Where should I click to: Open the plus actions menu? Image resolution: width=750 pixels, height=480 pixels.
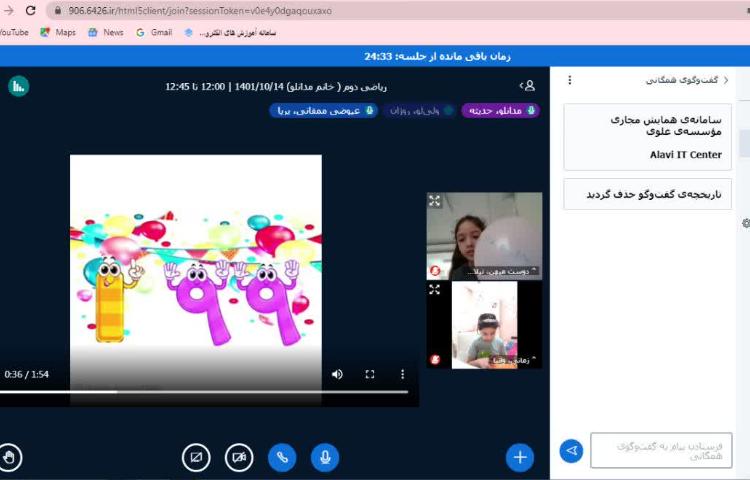pos(520,458)
